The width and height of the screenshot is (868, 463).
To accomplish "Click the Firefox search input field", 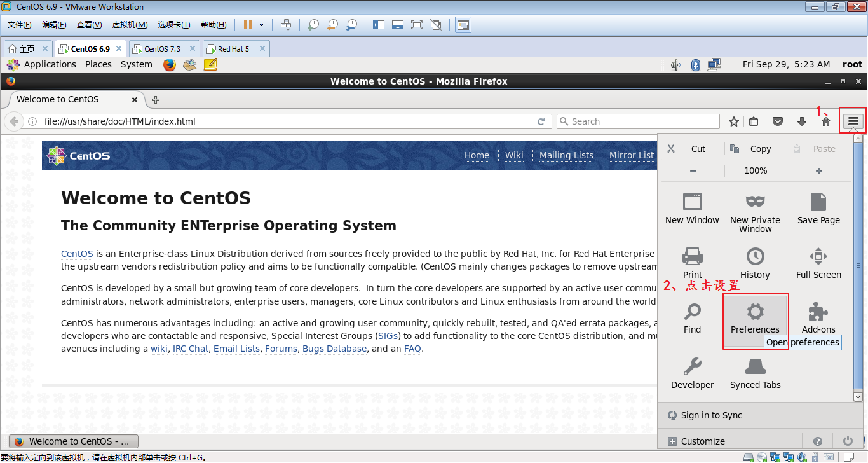I will 642,121.
